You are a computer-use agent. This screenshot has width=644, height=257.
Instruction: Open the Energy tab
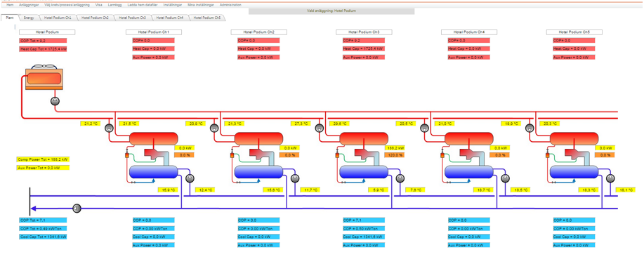click(29, 18)
